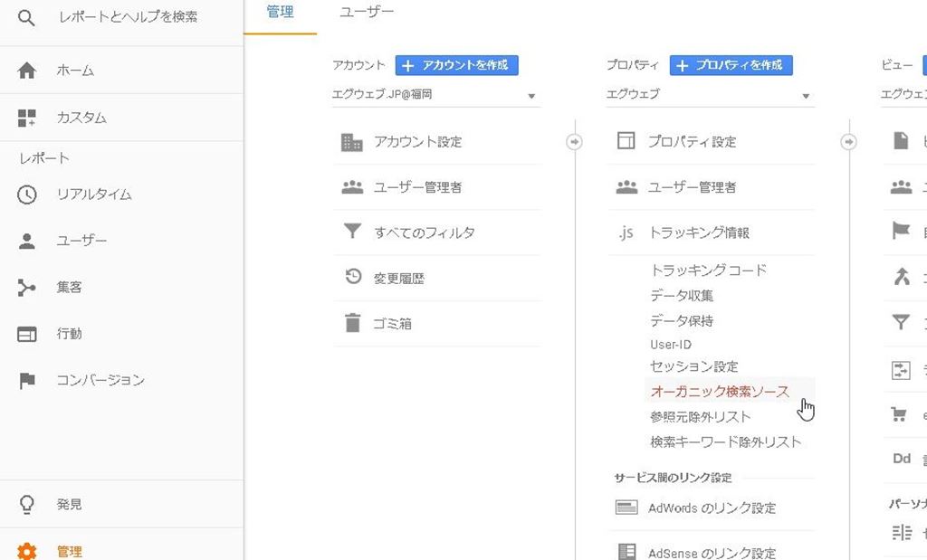The image size is (927, 560).
Task: Switch to the ユーザー tab
Action: (367, 13)
